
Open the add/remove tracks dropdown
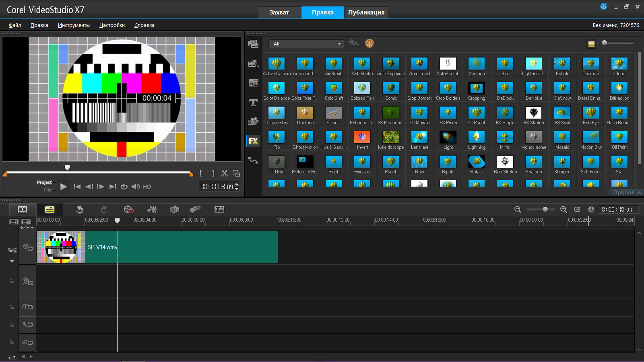click(x=27, y=228)
